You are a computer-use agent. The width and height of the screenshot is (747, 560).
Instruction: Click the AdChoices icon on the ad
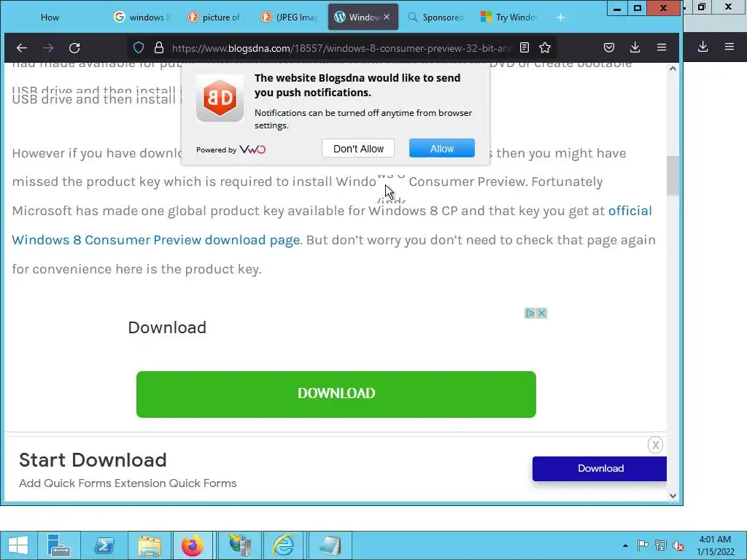530,314
